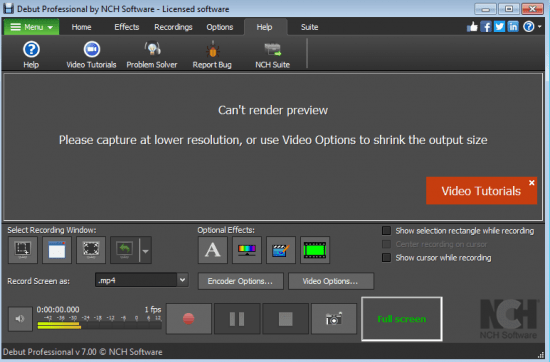This screenshot has height=362, width=550.
Task: Open the Recordings tab
Action: 173,27
